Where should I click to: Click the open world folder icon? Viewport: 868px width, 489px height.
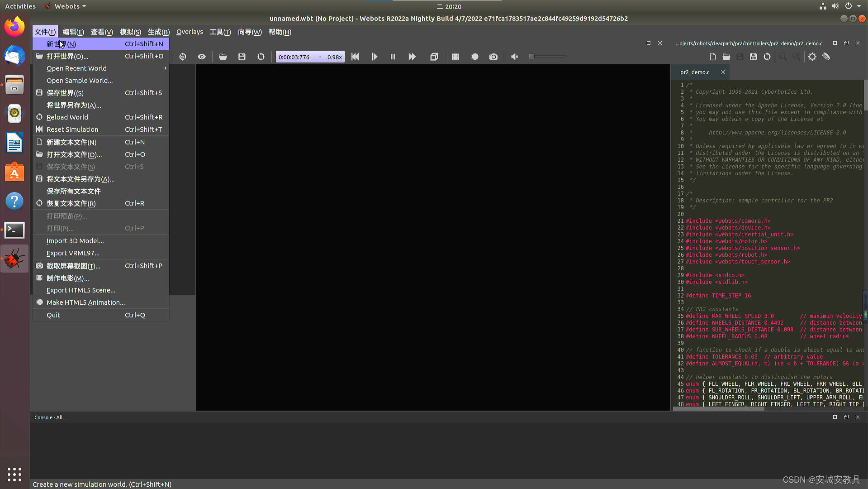[x=223, y=57]
